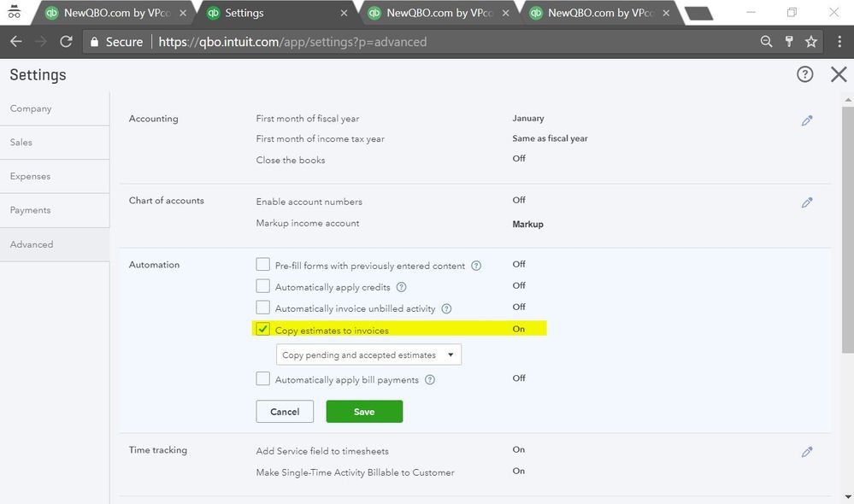Screen dimensions: 854x504
Task: Bookmark this page using the star icon
Action: [x=812, y=41]
